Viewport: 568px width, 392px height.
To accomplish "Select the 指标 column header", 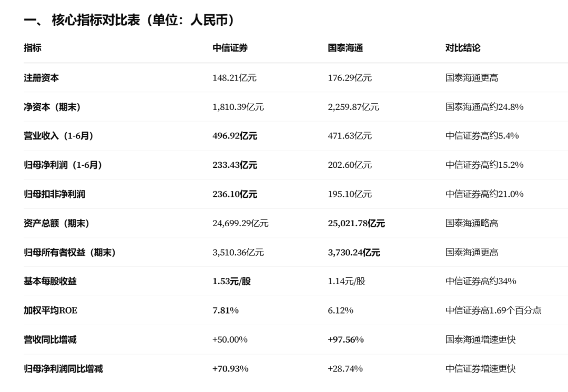I will coord(33,48).
